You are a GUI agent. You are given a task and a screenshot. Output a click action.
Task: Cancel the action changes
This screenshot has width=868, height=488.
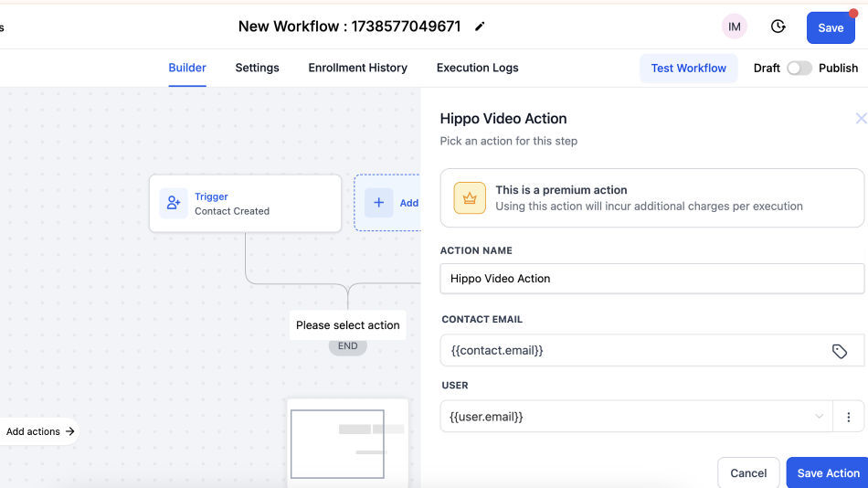pos(748,472)
